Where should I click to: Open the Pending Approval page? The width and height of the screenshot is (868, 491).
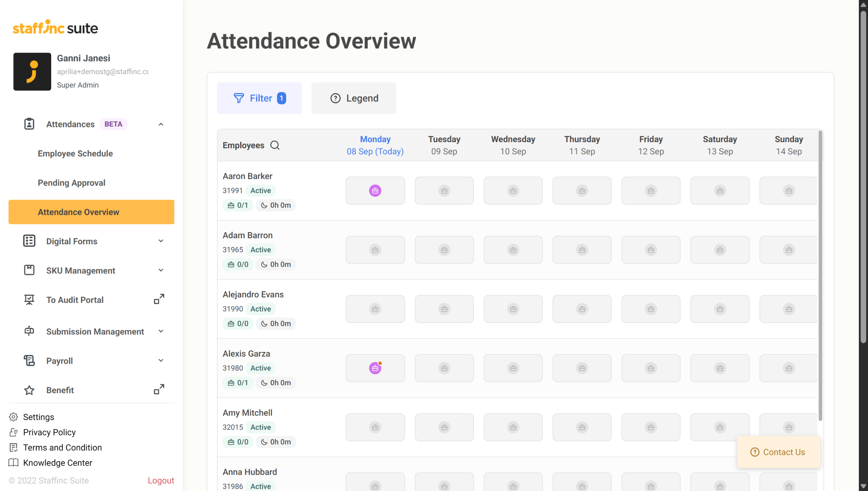pos(72,183)
